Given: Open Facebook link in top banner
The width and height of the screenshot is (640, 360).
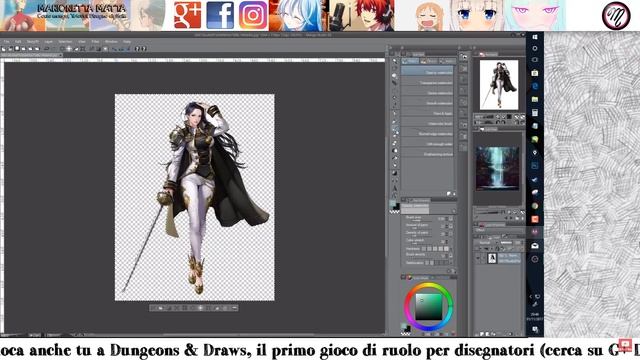Looking at the screenshot, I should coord(220,16).
